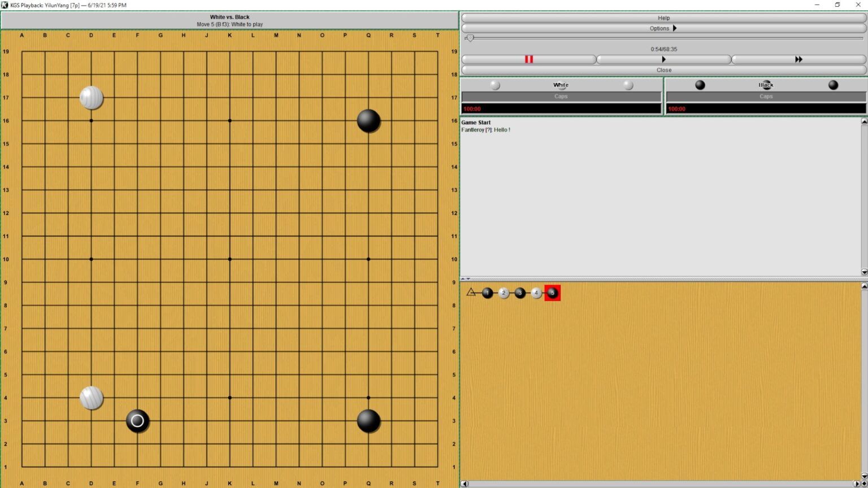Click the fast-forward icon
Viewport: 868px width, 488px height.
click(x=798, y=59)
